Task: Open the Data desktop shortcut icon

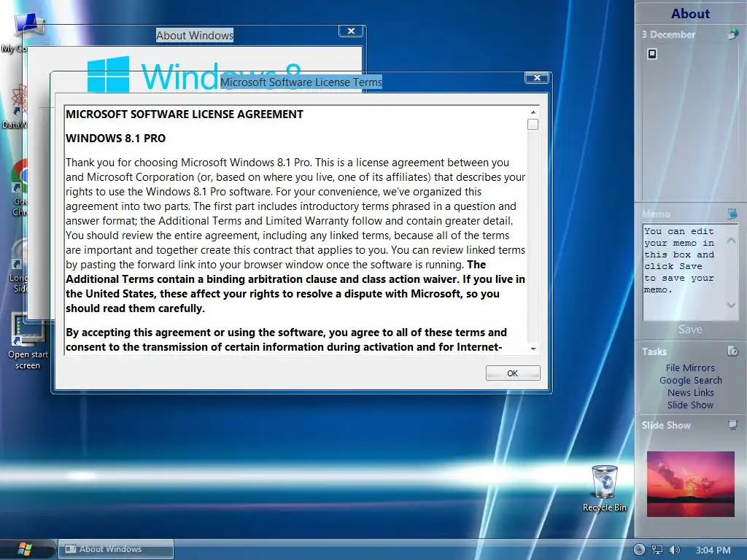Action: pos(19,99)
